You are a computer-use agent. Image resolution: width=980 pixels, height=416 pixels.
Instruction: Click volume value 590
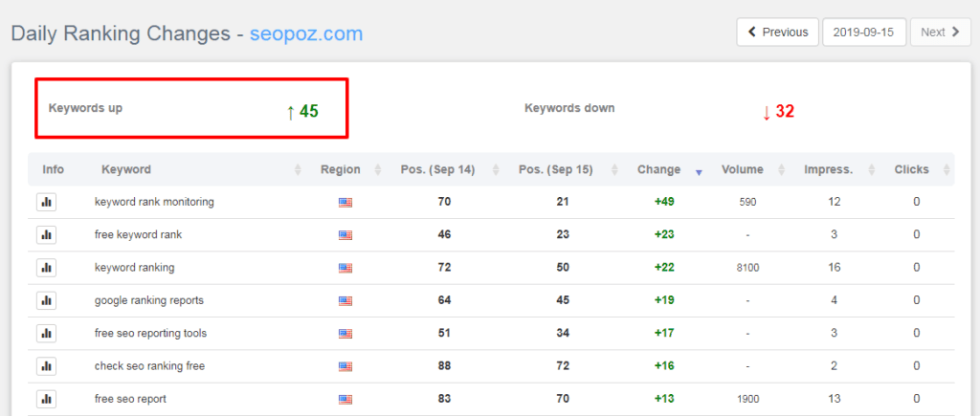click(747, 203)
